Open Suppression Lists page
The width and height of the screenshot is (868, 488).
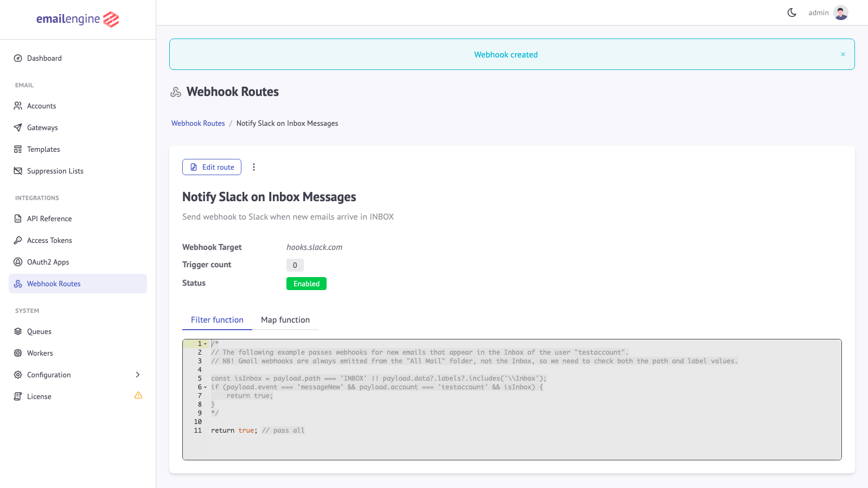(78, 171)
